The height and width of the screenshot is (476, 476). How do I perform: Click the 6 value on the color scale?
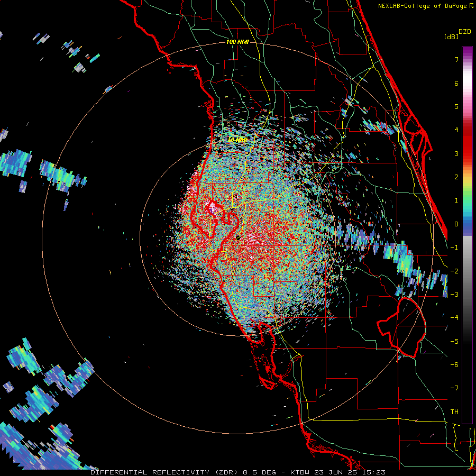click(456, 83)
